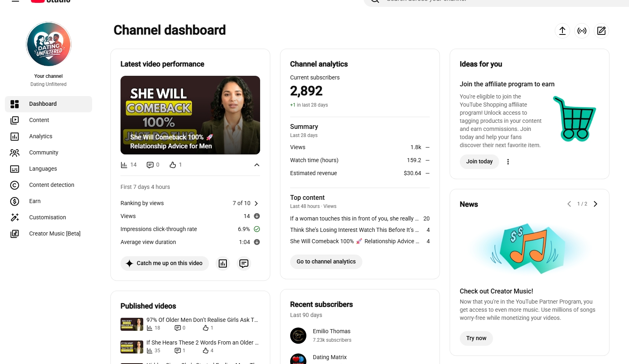Click the Estimated revenue value $30.64
The image size is (629, 364).
(x=412, y=173)
